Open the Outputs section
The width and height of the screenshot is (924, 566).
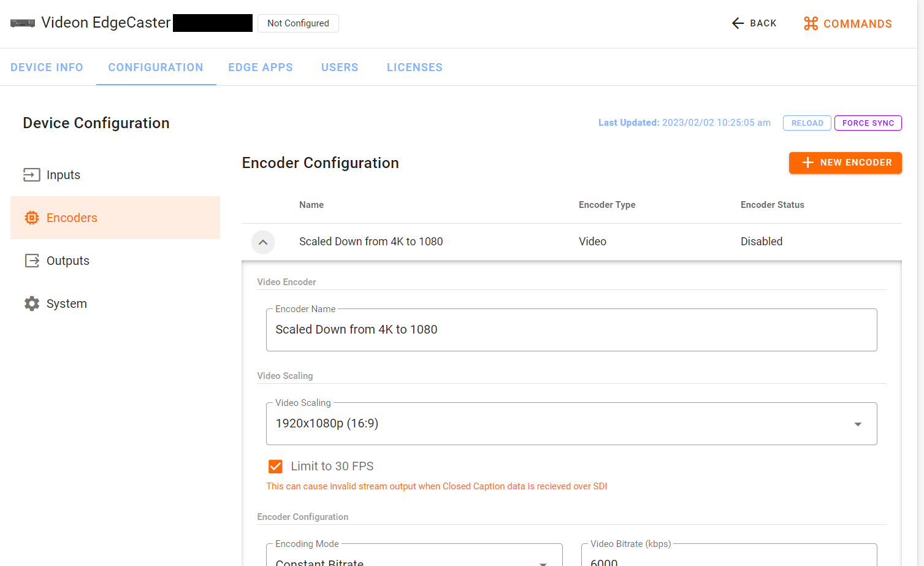(x=115, y=261)
